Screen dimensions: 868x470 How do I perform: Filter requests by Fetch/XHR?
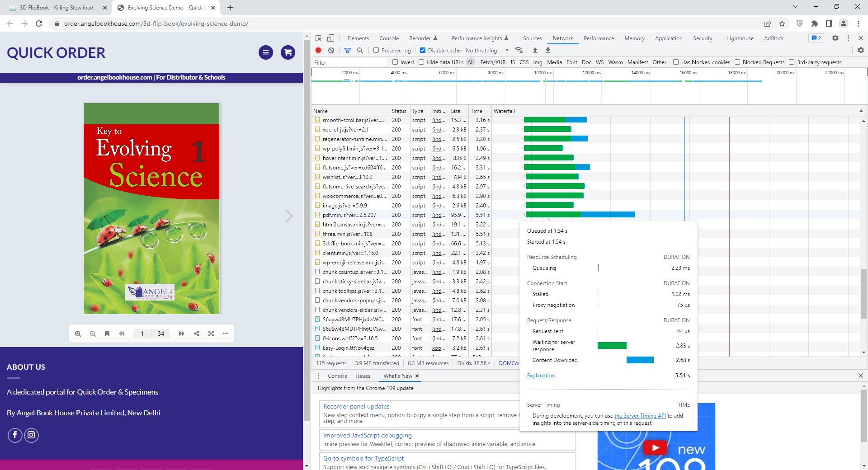point(493,62)
